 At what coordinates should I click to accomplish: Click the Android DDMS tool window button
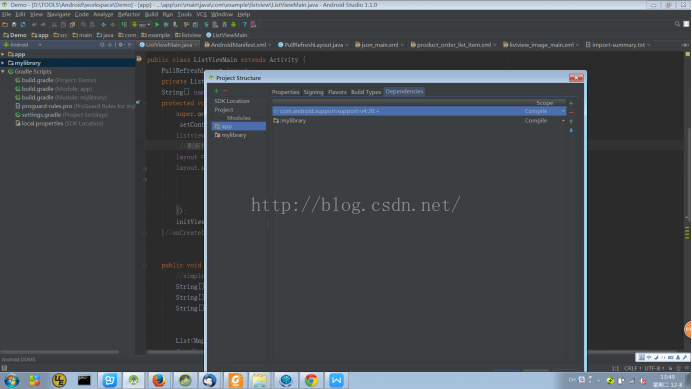pyautogui.click(x=19, y=359)
